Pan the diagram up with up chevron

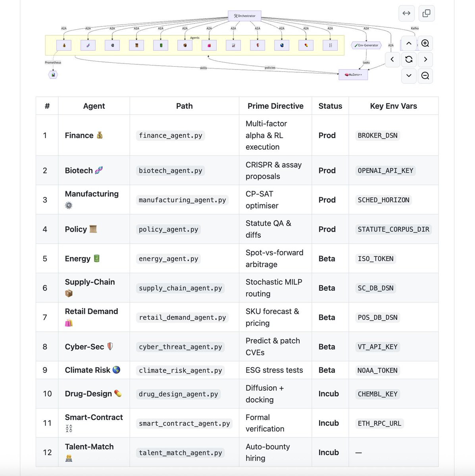pyautogui.click(x=409, y=43)
